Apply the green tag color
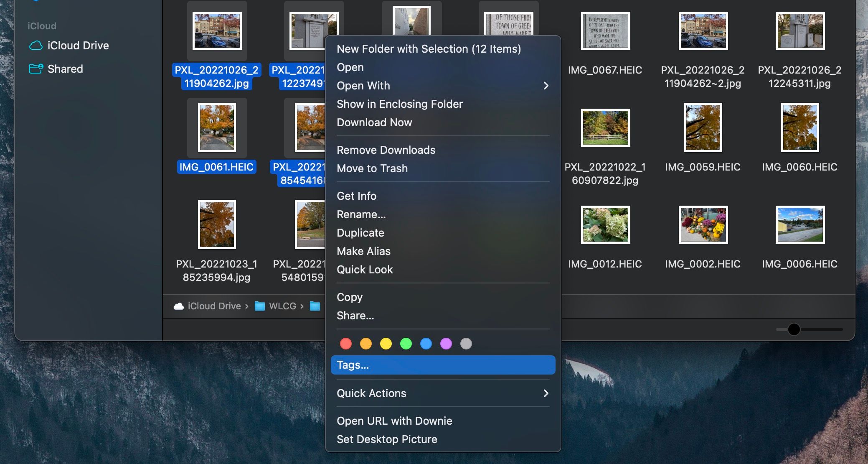This screenshot has width=868, height=464. tap(406, 344)
